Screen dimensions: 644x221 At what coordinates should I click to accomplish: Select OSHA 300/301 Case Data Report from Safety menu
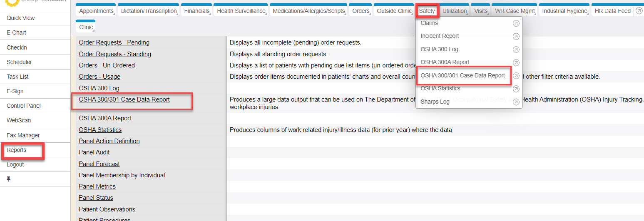pos(462,76)
